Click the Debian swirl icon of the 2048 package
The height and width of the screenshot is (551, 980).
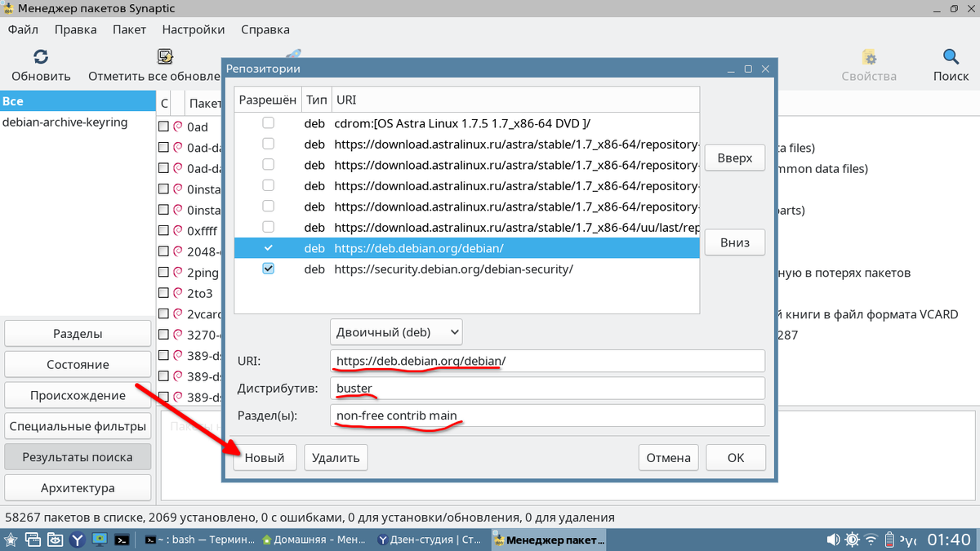click(x=178, y=251)
